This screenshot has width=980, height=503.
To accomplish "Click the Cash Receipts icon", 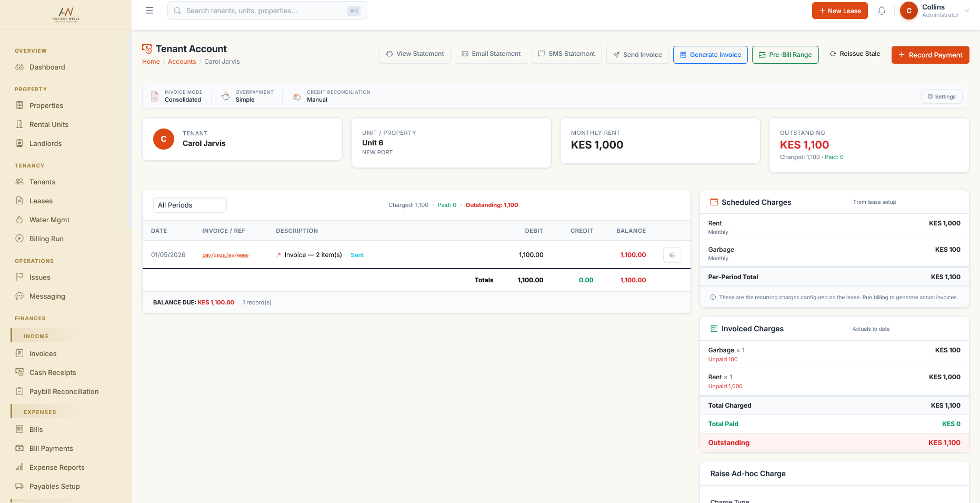I will coord(19,372).
